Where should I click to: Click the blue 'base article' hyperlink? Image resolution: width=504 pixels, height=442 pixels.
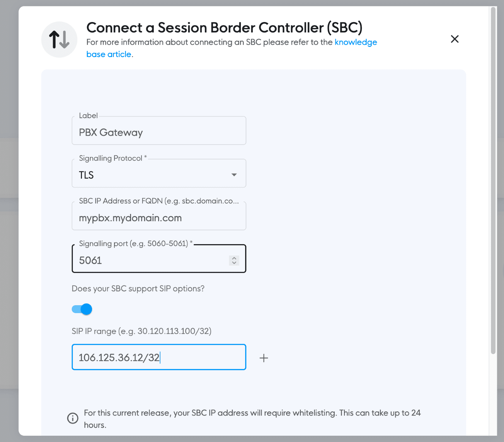[x=109, y=54]
